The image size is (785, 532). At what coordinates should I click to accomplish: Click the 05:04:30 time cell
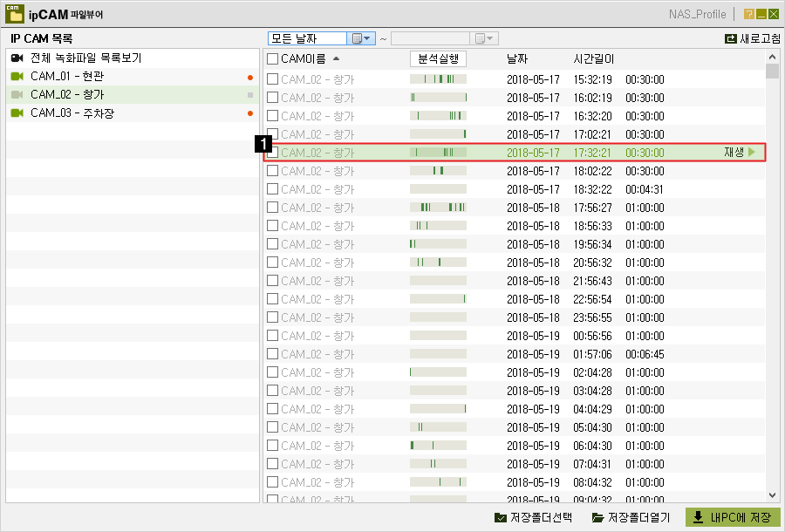593,427
